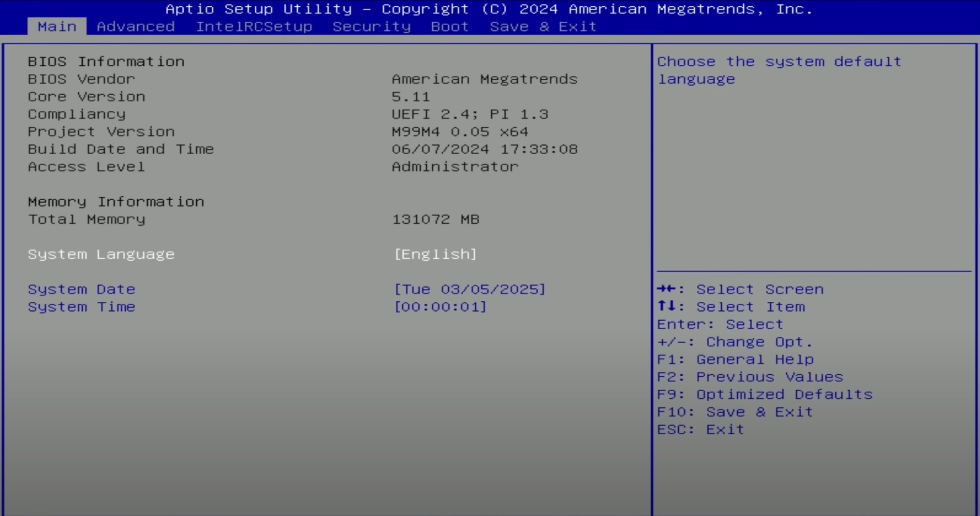This screenshot has width=980, height=516.
Task: Select the System Language label
Action: pyautogui.click(x=101, y=254)
